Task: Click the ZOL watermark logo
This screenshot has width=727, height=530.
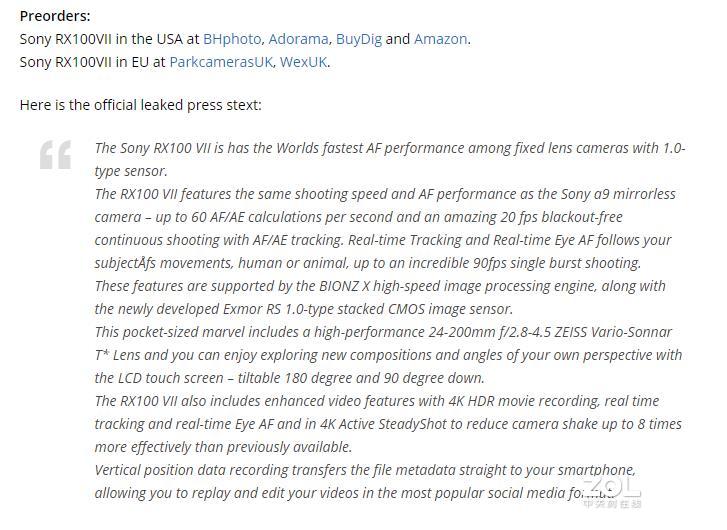Action: (x=596, y=488)
